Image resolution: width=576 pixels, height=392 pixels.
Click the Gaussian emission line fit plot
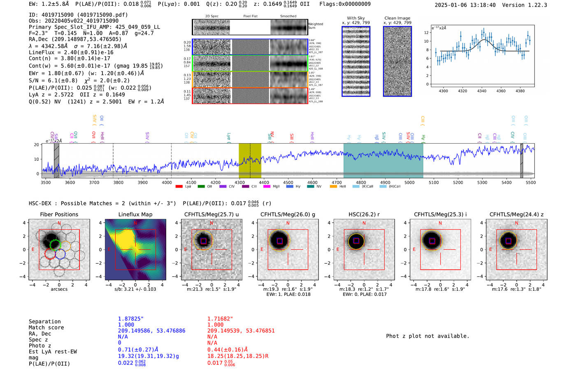click(482, 56)
